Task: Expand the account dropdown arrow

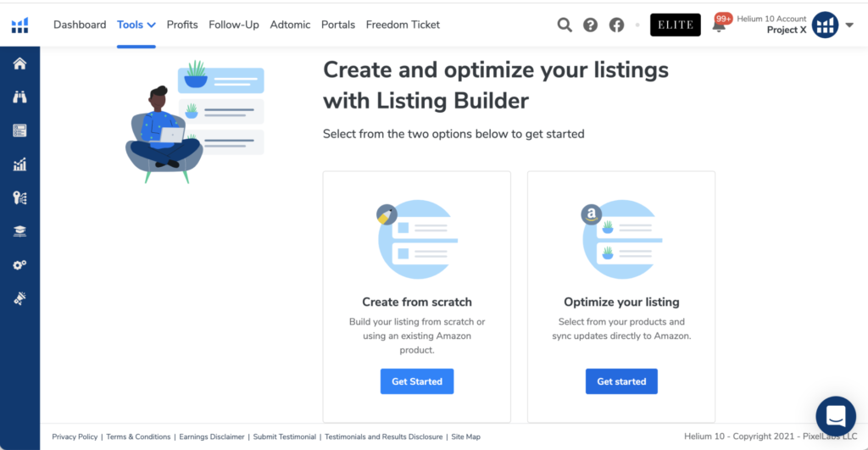Action: (x=849, y=25)
